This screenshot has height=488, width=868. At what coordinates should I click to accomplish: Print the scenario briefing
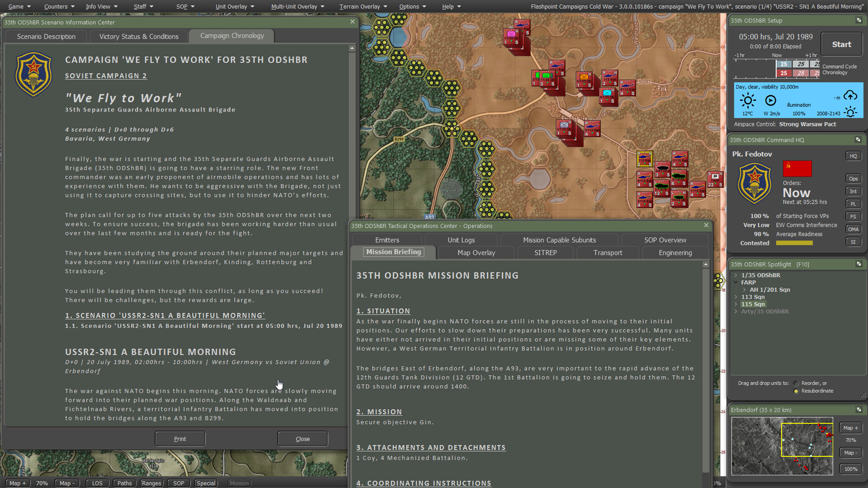click(179, 438)
